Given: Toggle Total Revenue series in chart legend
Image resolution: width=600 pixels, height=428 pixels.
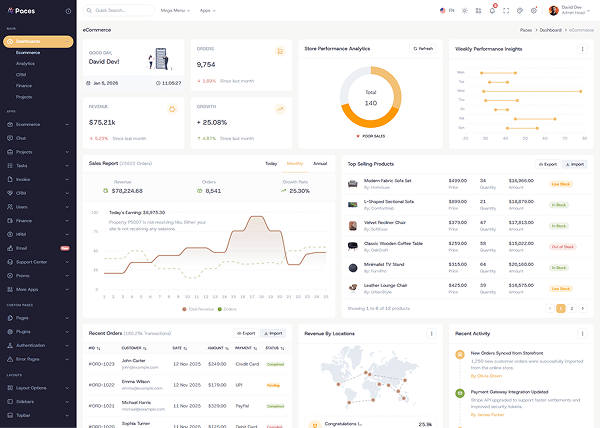Looking at the screenshot, I should click(200, 309).
